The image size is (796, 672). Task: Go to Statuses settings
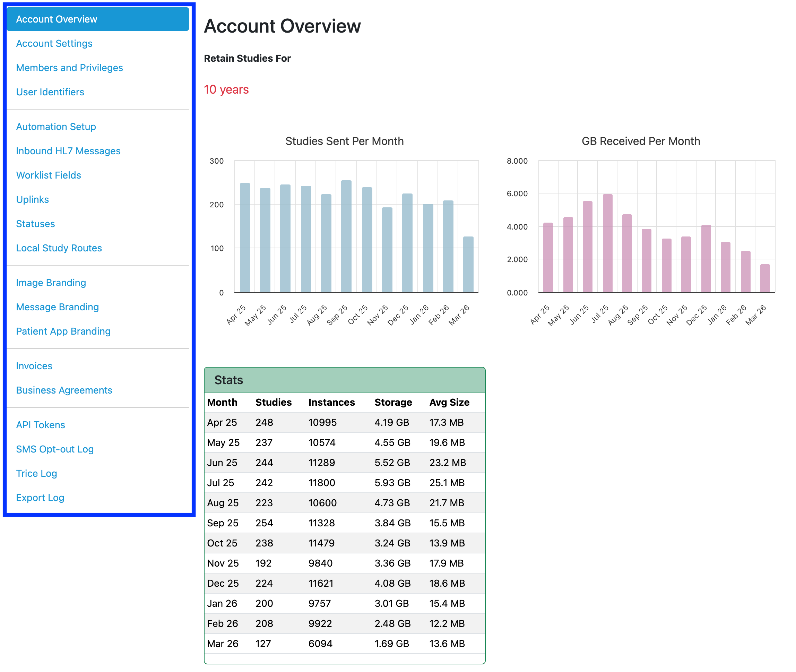tap(35, 224)
